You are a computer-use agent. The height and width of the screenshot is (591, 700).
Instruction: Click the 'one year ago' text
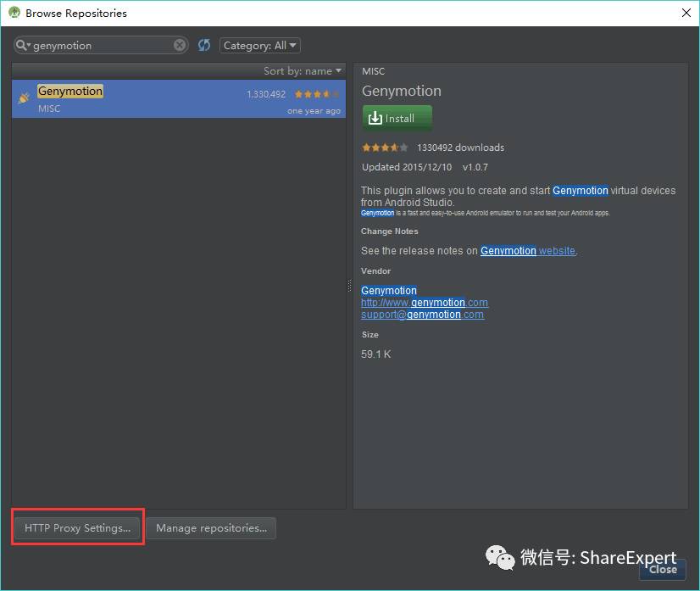click(x=314, y=111)
